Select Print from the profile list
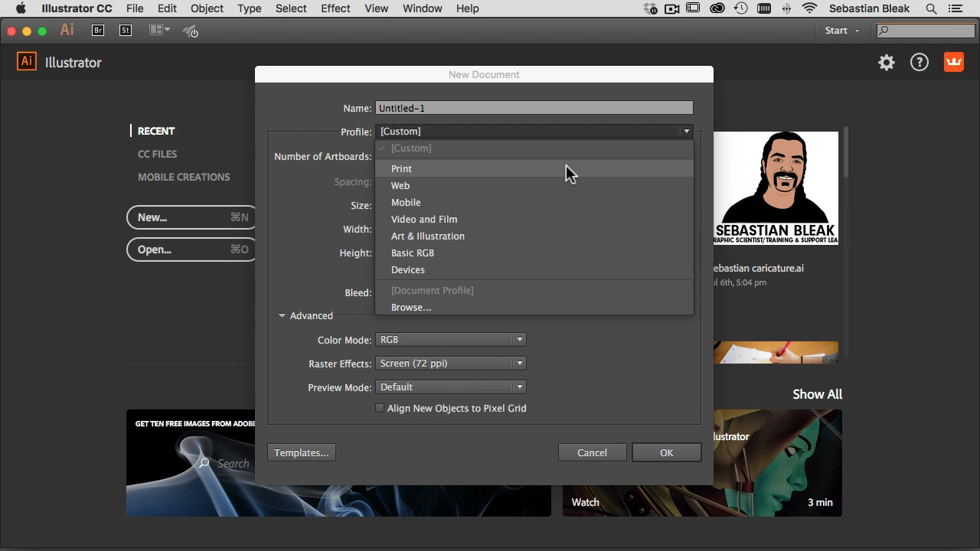 tap(401, 169)
